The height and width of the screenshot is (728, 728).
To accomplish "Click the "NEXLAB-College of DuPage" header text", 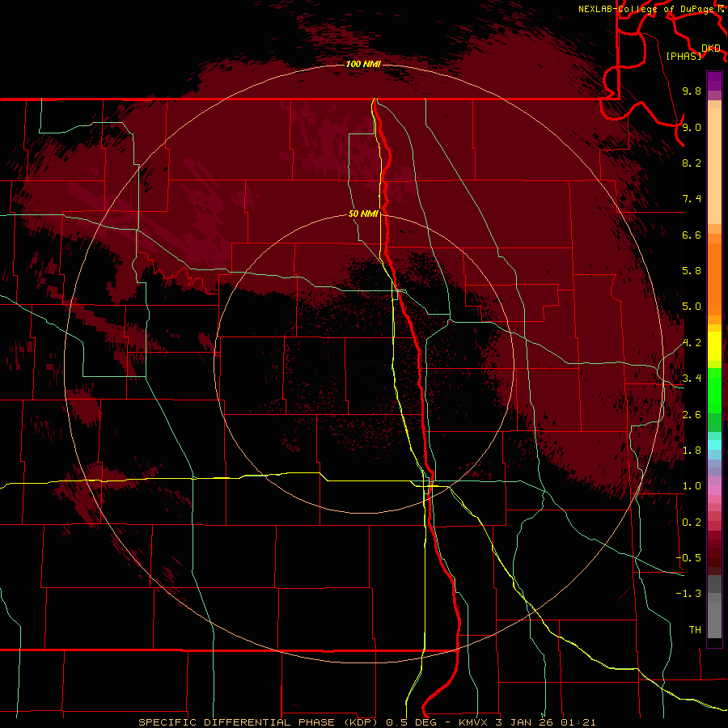I will click(x=647, y=9).
